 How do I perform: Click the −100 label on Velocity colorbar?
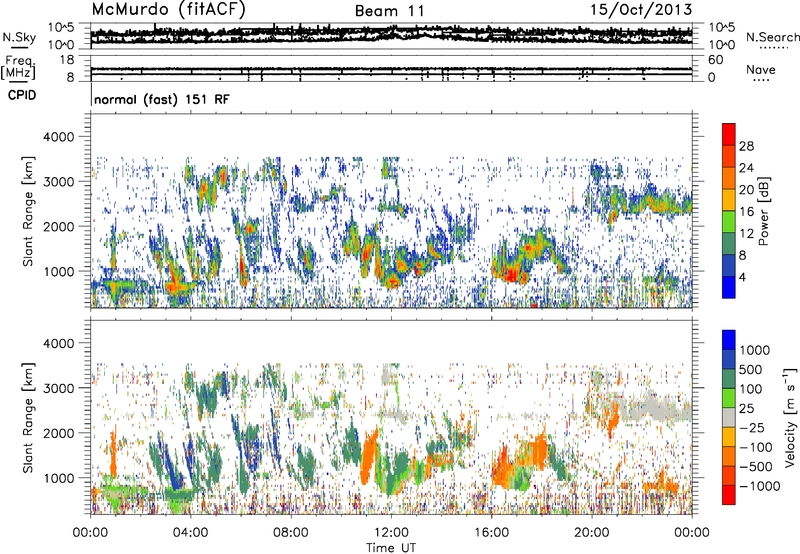pos(756,447)
